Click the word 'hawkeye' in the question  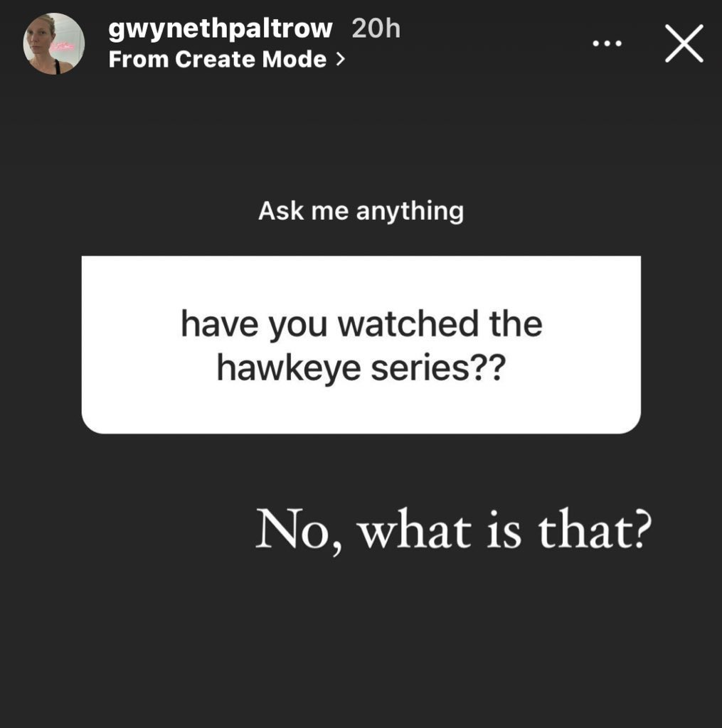pos(289,369)
